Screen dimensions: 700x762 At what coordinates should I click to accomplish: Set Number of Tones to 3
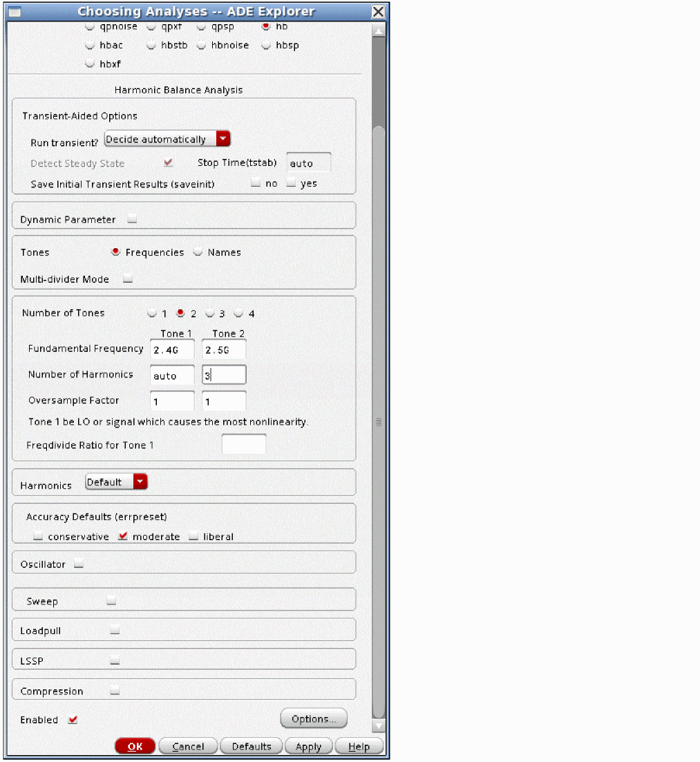click(209, 313)
